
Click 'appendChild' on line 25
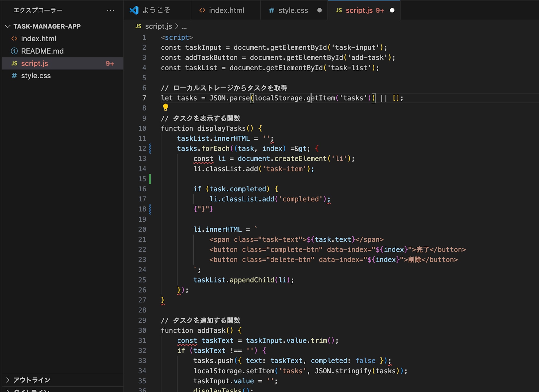pyautogui.click(x=252, y=280)
